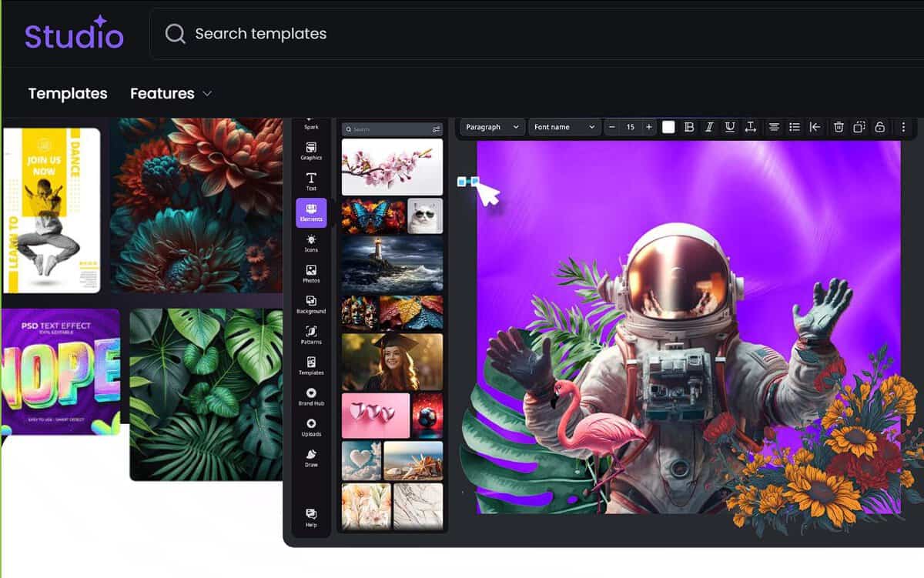Viewport: 924px width, 578px height.
Task: Toggle italic text formatting
Action: click(709, 127)
